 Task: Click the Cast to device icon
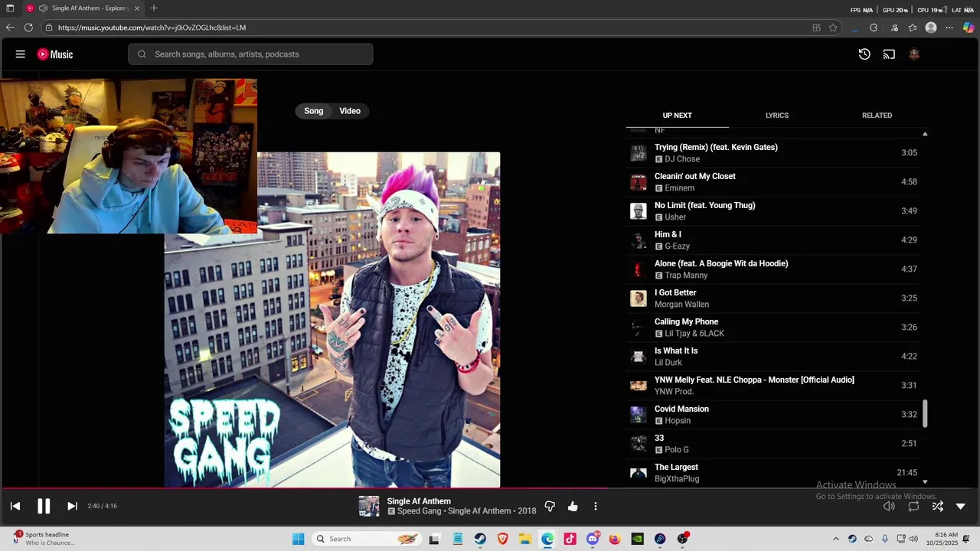pos(889,54)
